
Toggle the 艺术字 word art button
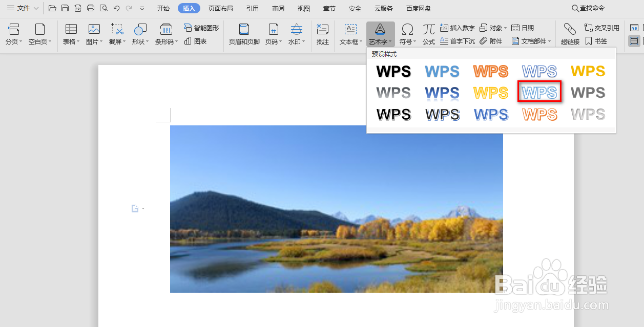(381, 34)
